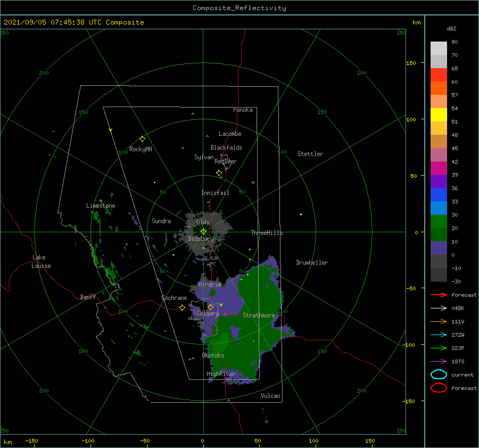This screenshot has height=448, width=479.
Task: Click the yellow V marker northwest of RockyMH
Action: [110, 130]
